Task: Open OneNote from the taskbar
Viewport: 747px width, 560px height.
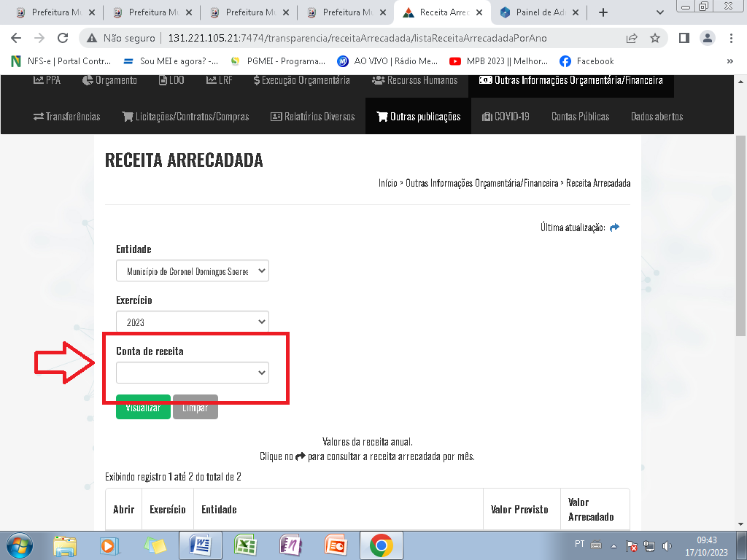Action: pos(290,545)
